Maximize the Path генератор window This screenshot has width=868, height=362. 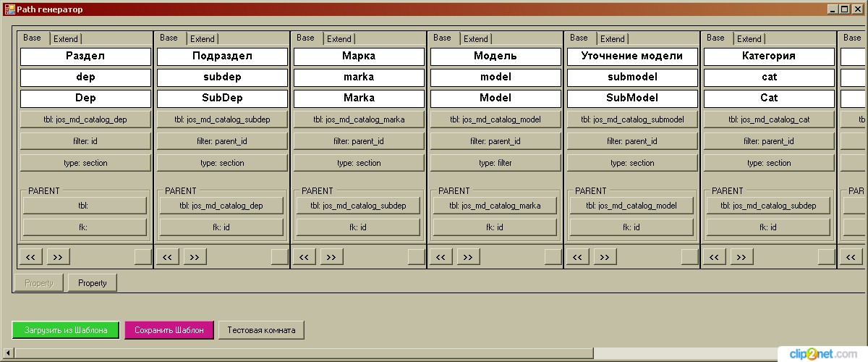click(x=844, y=9)
